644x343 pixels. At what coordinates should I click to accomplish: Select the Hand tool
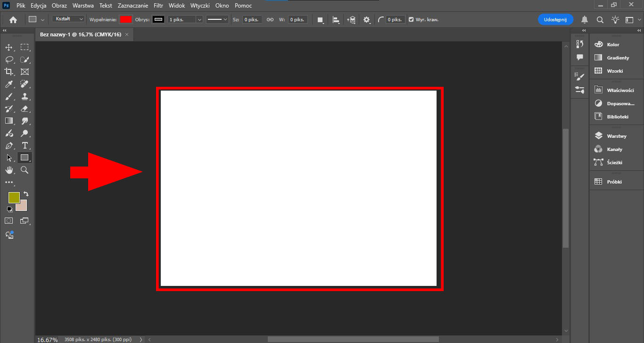8,170
